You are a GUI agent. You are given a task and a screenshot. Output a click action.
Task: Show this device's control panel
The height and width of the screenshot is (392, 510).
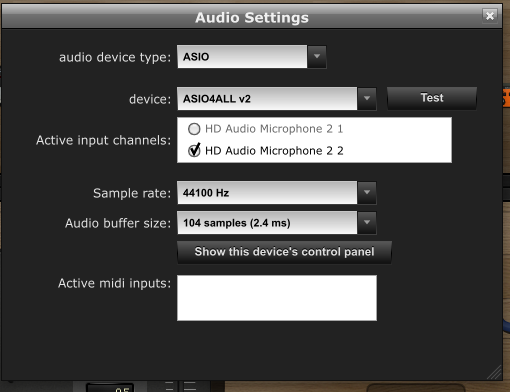(x=284, y=252)
